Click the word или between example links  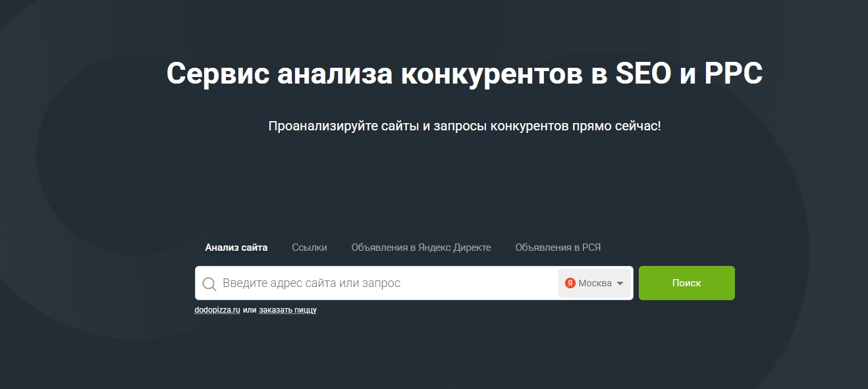(250, 309)
